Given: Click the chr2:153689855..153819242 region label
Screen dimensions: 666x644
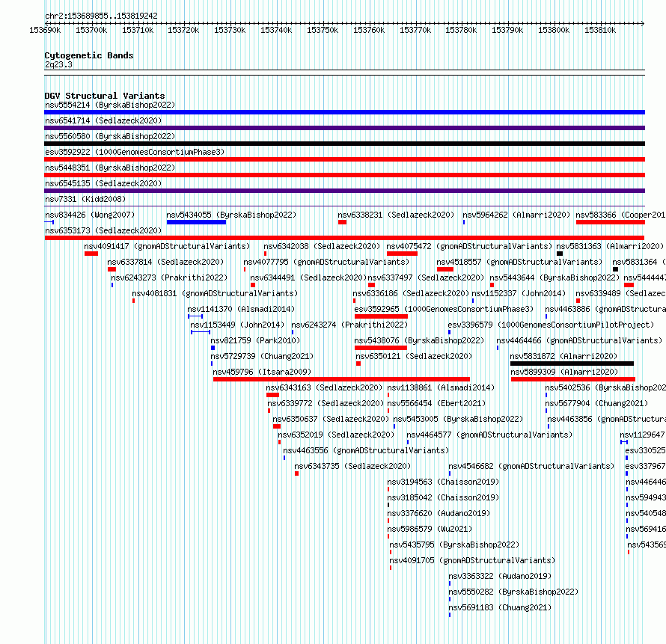Looking at the screenshot, I should 101,16.
